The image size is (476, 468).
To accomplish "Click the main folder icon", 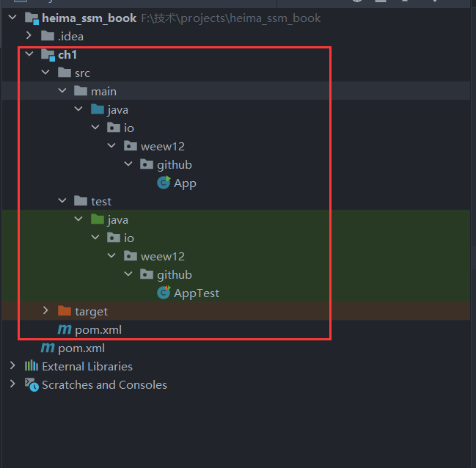I will [81, 91].
